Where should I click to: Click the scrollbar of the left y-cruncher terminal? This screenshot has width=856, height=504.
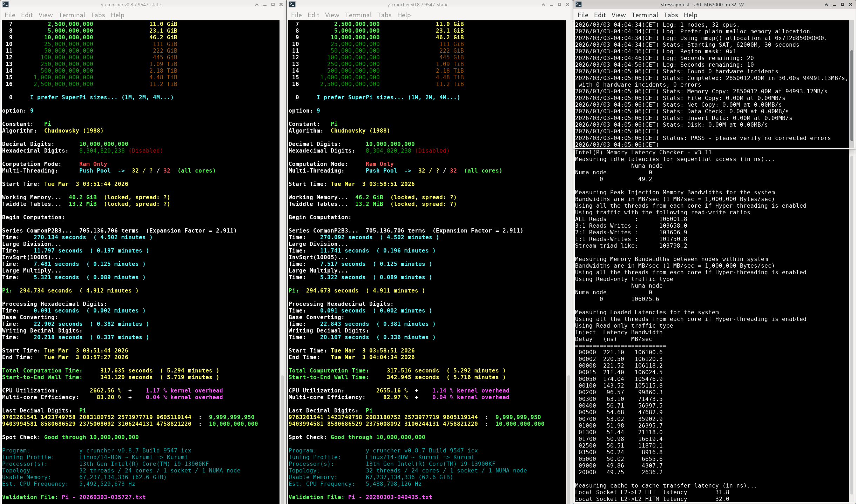click(x=282, y=438)
